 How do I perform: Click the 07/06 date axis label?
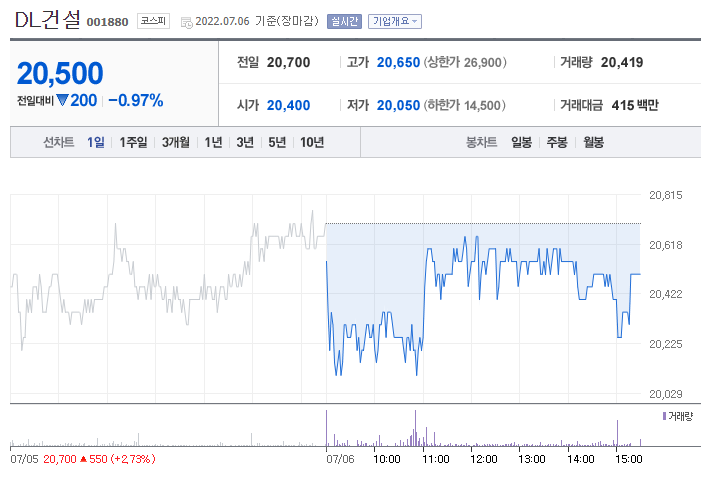(x=340, y=459)
